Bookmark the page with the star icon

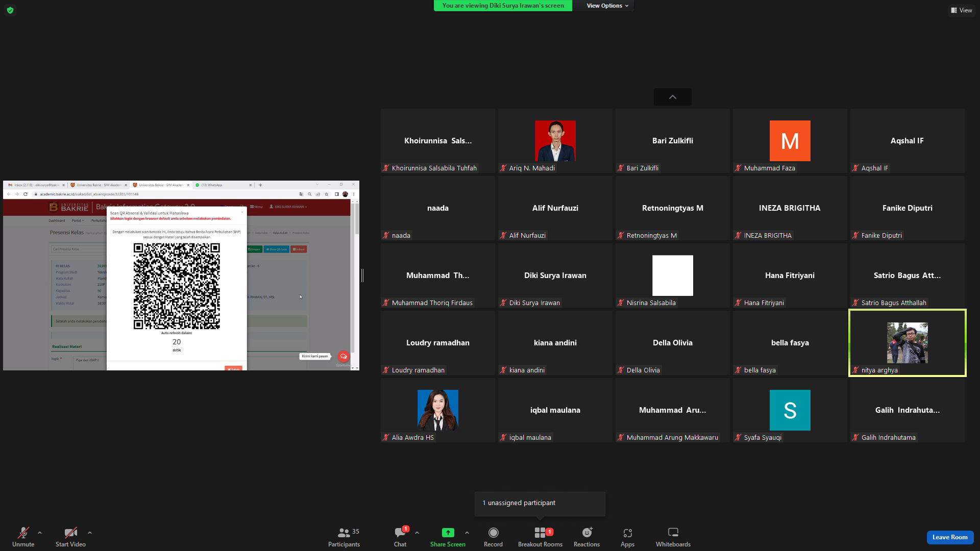point(327,194)
